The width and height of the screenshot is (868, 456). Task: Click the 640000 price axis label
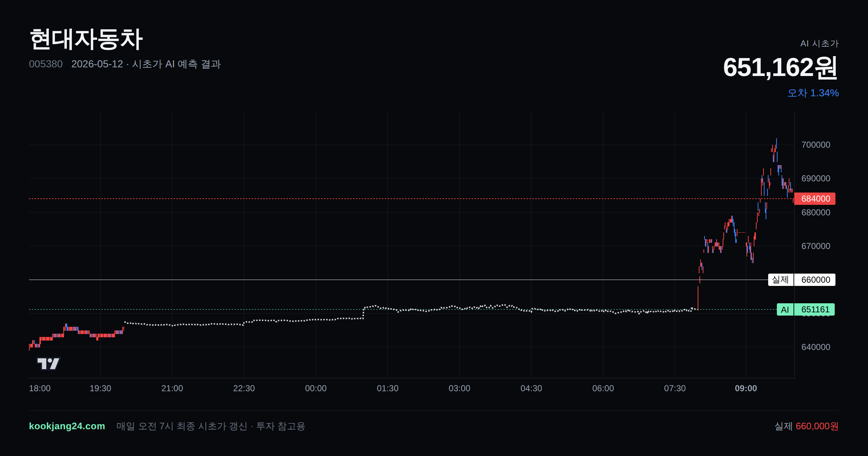pos(816,347)
